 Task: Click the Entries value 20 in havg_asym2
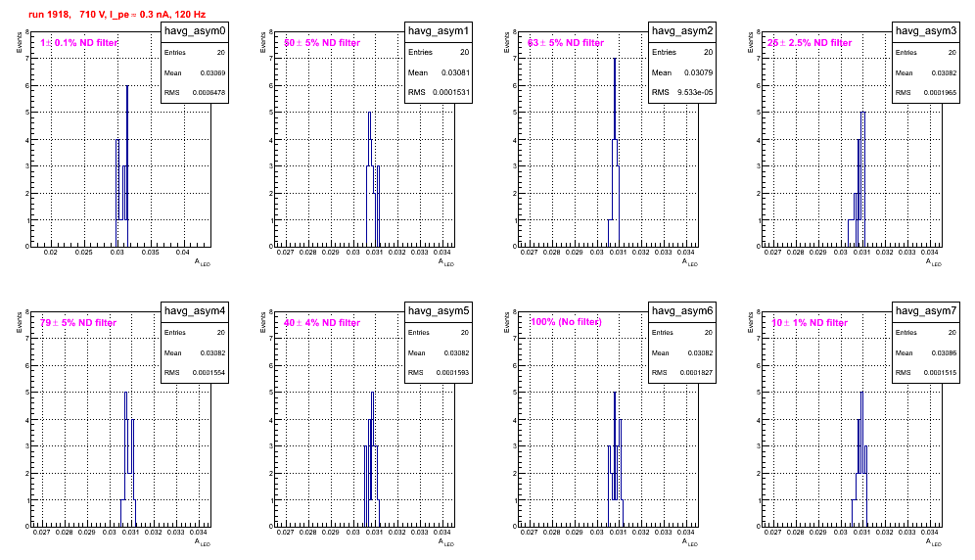[x=708, y=52]
